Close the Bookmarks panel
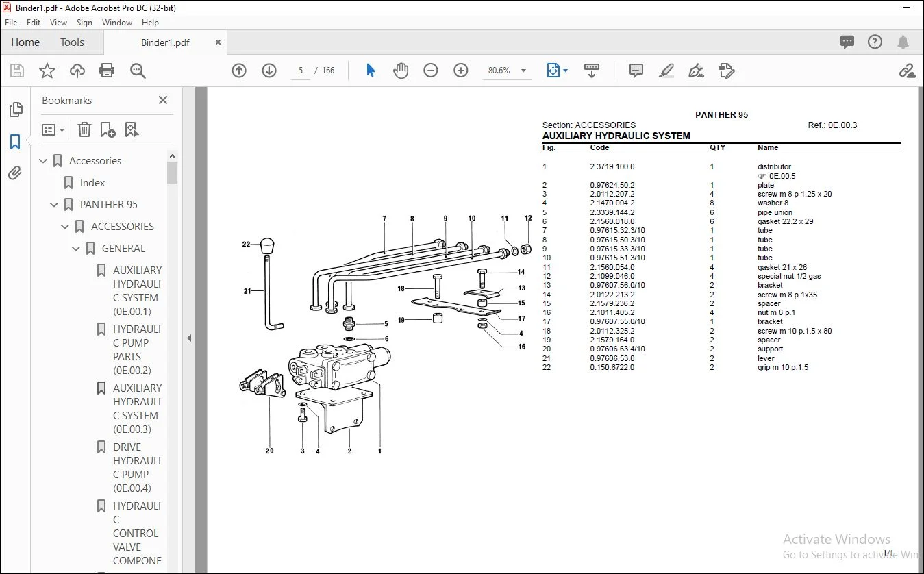Screen dimensions: 924x574 click(163, 100)
